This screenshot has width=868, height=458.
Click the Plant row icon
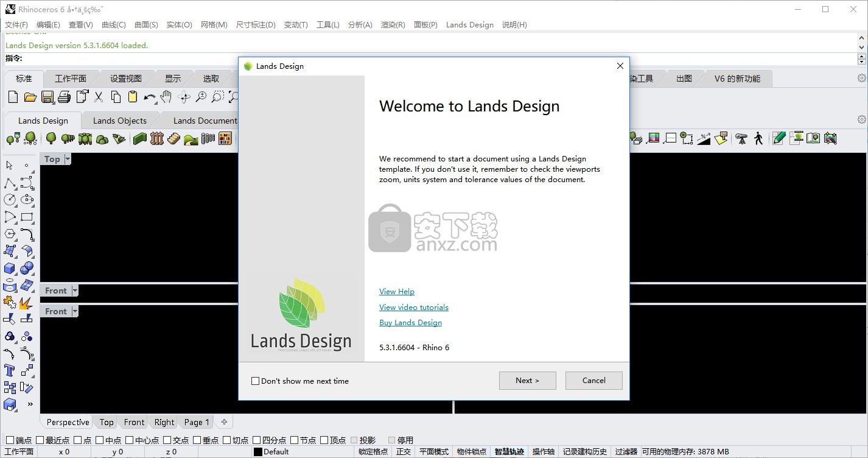(x=68, y=138)
